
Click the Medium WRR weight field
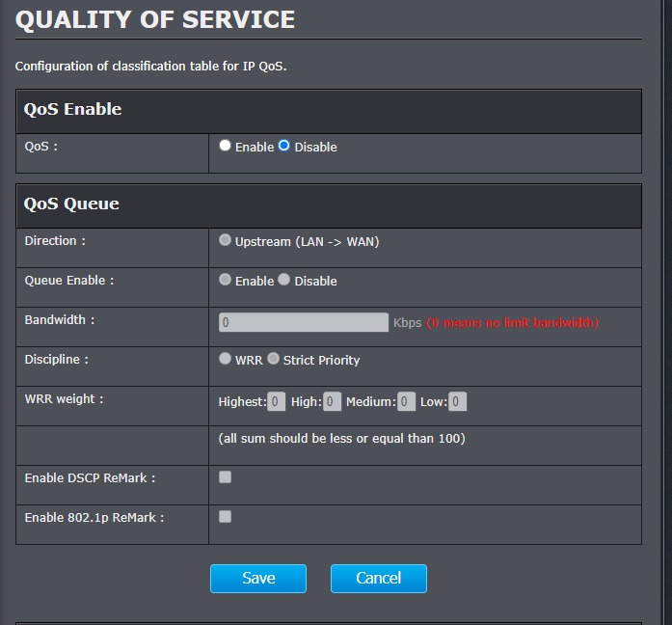(x=406, y=401)
